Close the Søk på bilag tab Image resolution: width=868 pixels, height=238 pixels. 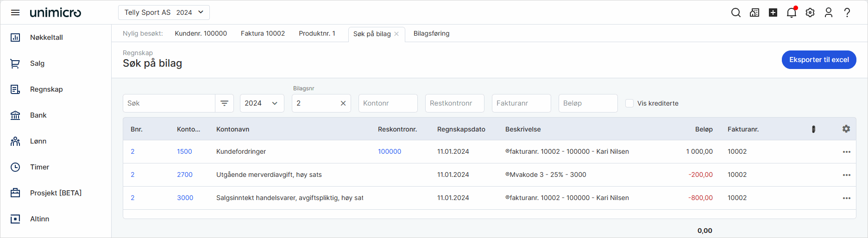pos(396,34)
